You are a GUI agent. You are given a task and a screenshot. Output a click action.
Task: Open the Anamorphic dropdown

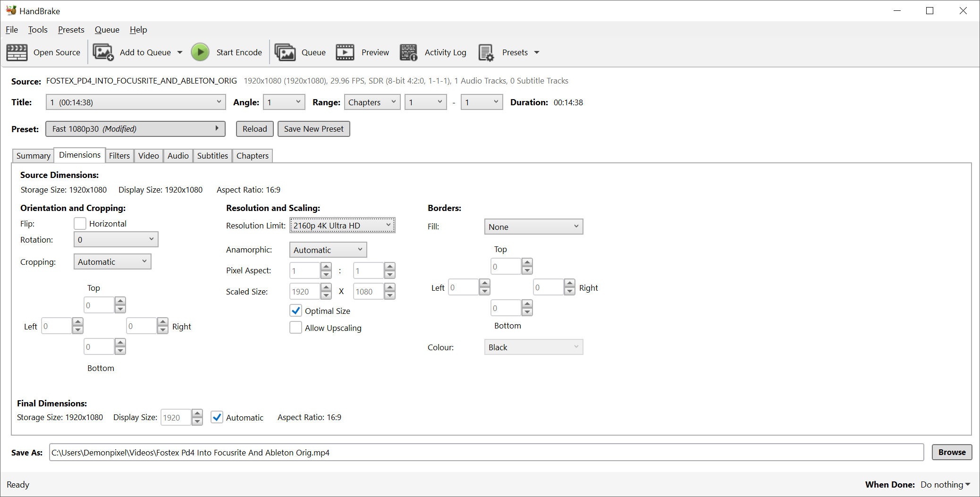(328, 250)
